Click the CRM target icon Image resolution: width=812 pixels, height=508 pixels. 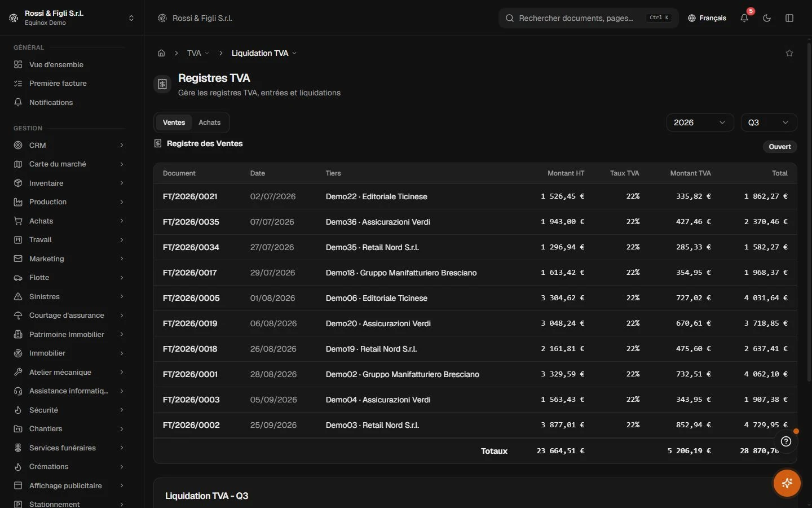click(18, 145)
